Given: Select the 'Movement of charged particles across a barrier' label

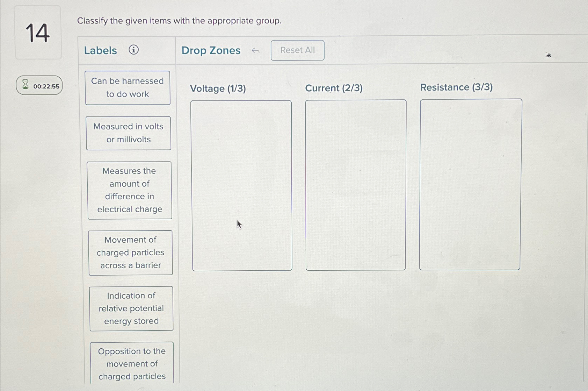Looking at the screenshot, I should tap(130, 253).
